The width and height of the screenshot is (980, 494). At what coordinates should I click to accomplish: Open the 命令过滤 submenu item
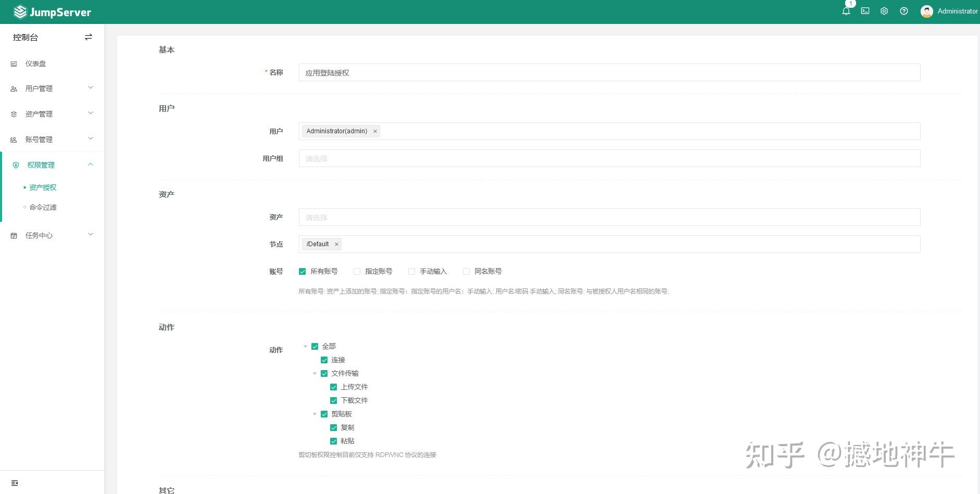click(x=43, y=207)
